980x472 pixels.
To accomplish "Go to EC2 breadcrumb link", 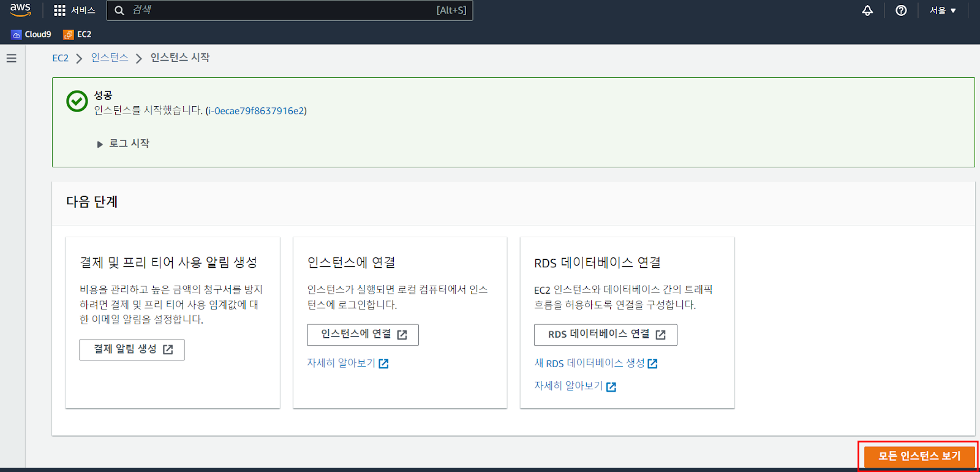I will [x=60, y=58].
